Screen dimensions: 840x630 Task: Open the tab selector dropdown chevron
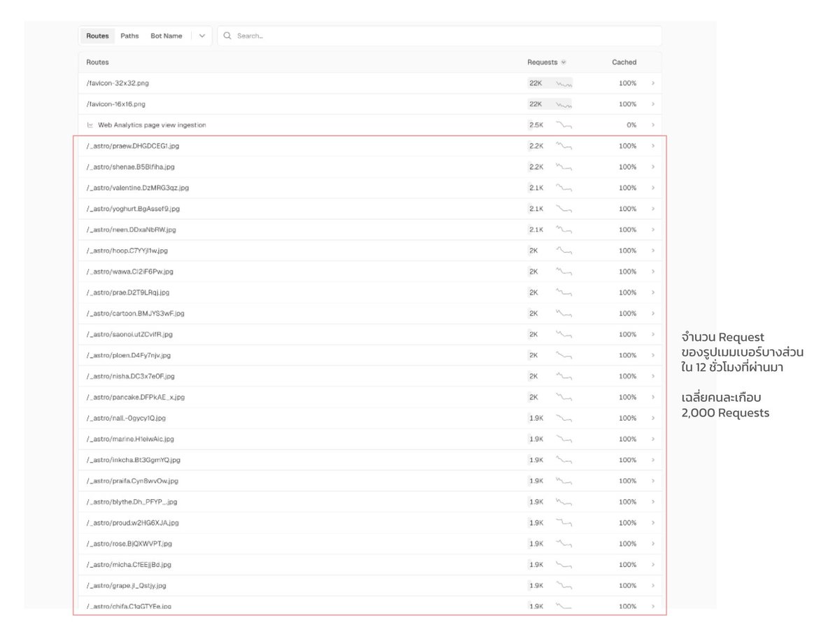click(202, 36)
